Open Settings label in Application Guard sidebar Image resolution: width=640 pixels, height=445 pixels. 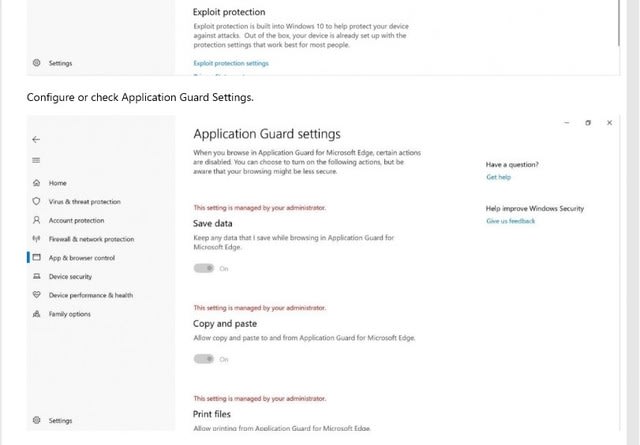coord(60,421)
